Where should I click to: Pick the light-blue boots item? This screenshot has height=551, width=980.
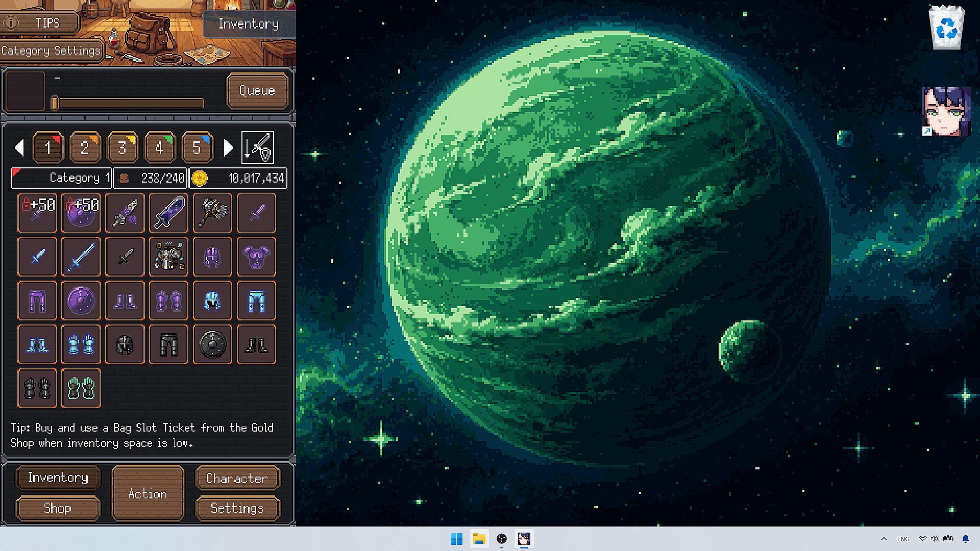(x=37, y=344)
